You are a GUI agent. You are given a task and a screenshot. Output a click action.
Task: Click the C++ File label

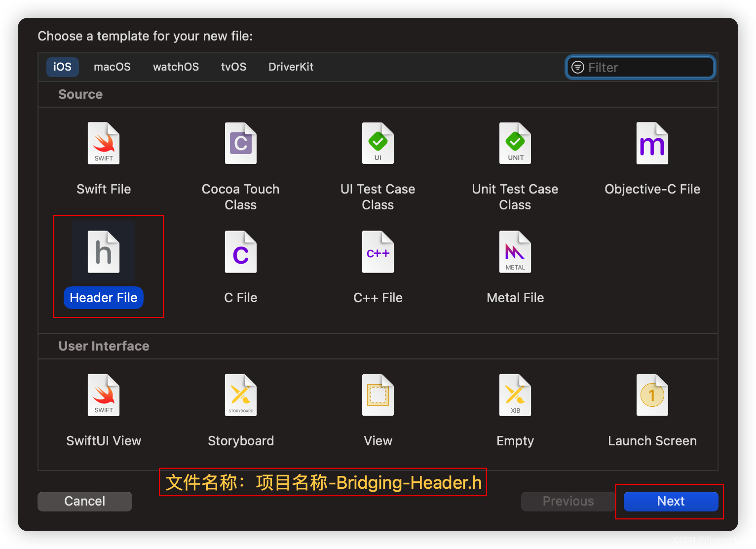coord(378,298)
